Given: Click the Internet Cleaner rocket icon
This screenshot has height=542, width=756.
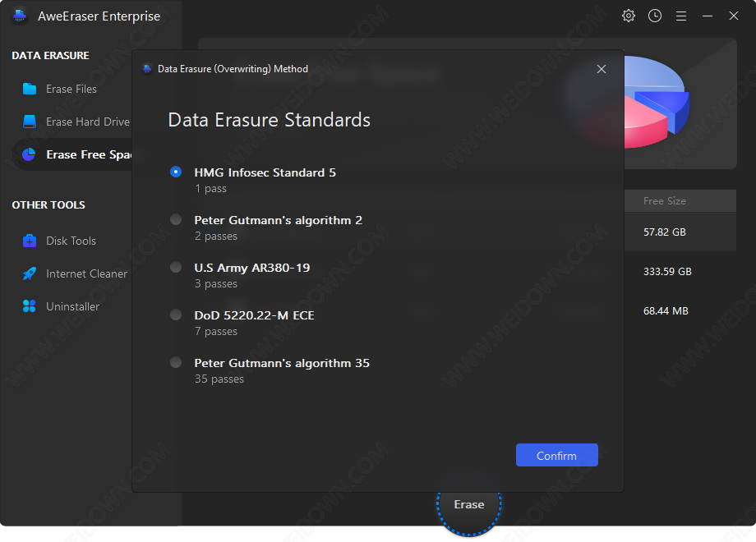Looking at the screenshot, I should click(30, 273).
